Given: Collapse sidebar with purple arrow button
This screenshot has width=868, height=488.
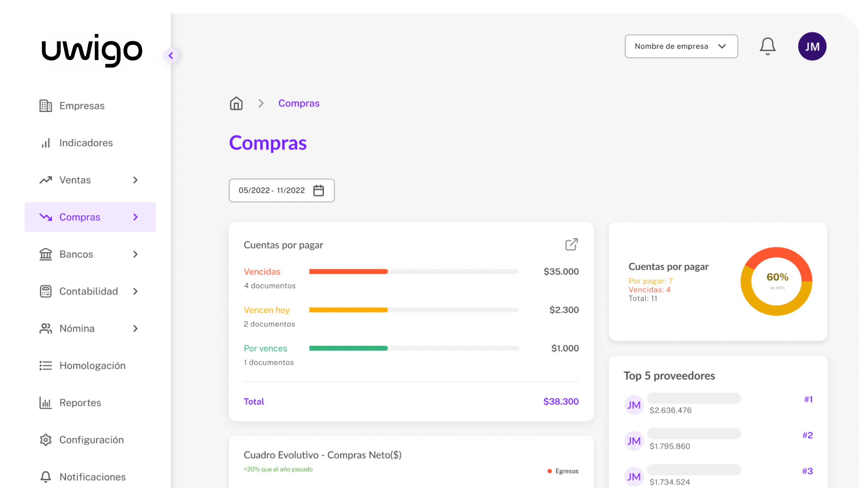Looking at the screenshot, I should point(171,56).
